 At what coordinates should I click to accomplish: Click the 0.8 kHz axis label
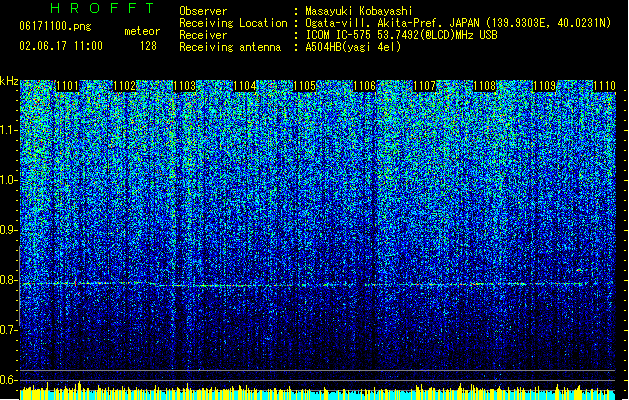pyautogui.click(x=9, y=280)
